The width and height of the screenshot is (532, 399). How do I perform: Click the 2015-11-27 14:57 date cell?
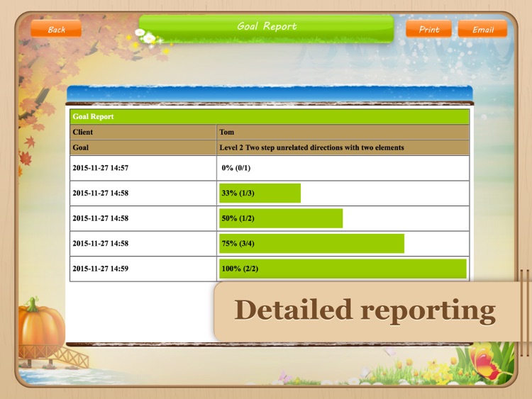pyautogui.click(x=143, y=168)
